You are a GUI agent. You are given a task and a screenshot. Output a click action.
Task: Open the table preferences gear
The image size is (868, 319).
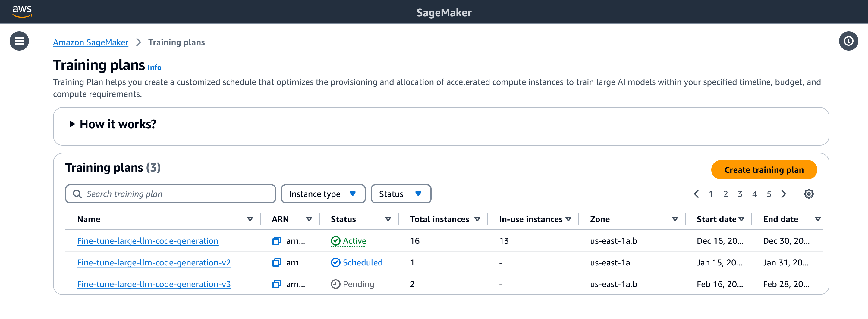click(x=809, y=194)
